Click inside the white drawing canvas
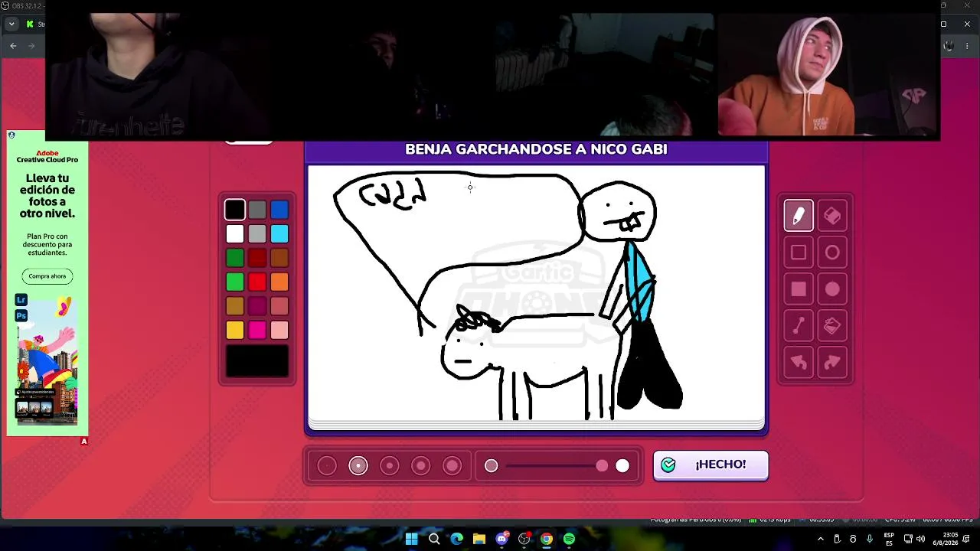 (x=536, y=292)
